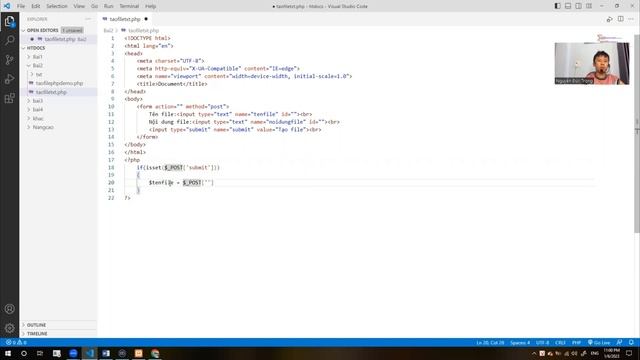
Task: Expand the OUTLINE section
Action: click(36, 325)
